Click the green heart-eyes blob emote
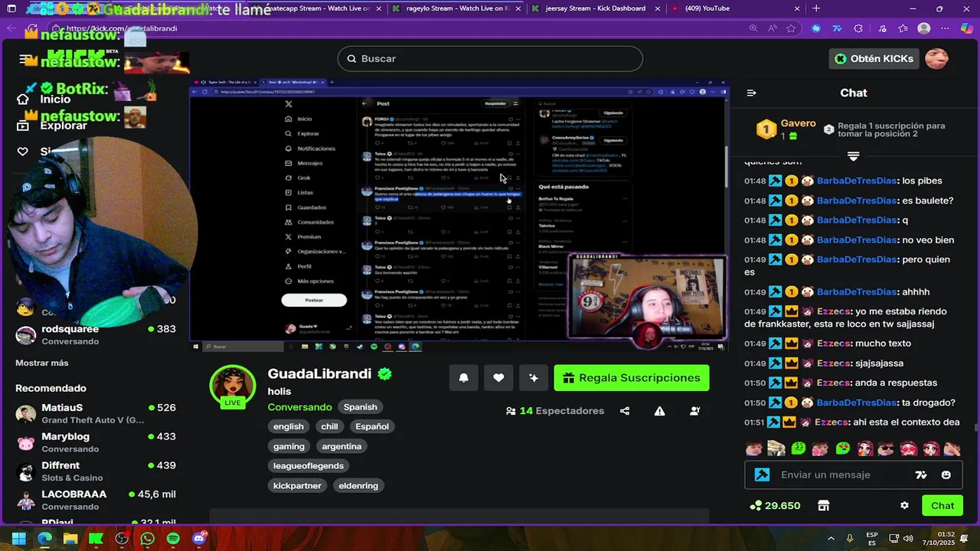980x551 pixels. pyautogui.click(x=843, y=448)
